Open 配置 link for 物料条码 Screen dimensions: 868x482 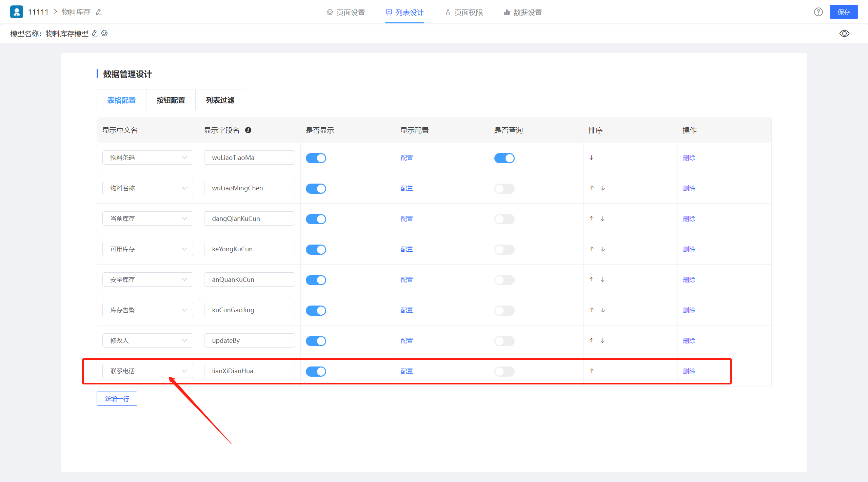tap(407, 158)
